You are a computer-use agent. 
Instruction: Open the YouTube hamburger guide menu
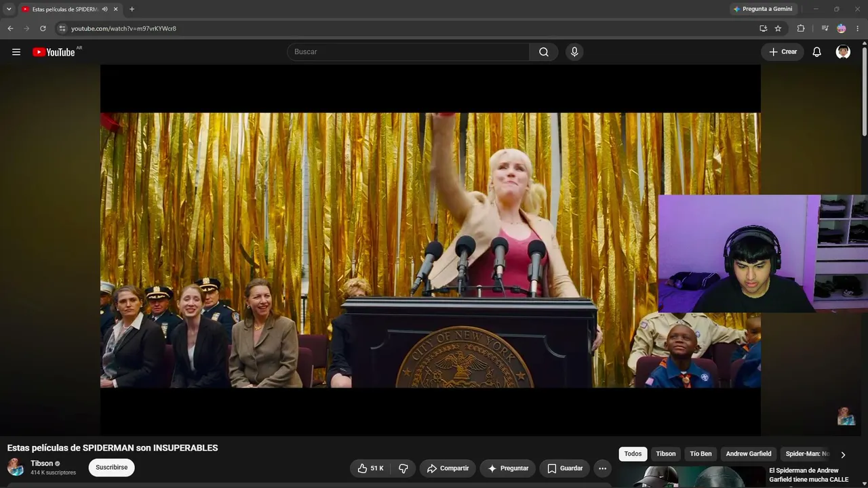pyautogui.click(x=16, y=52)
